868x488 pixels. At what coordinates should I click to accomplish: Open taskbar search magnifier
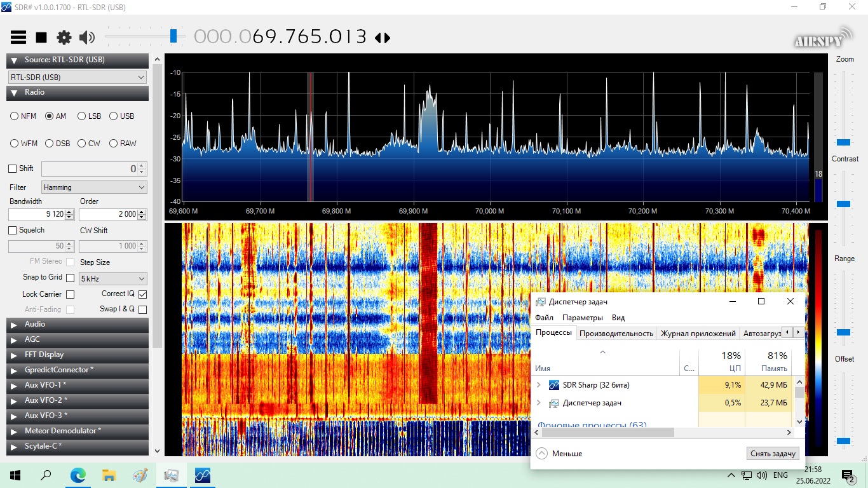[46, 475]
